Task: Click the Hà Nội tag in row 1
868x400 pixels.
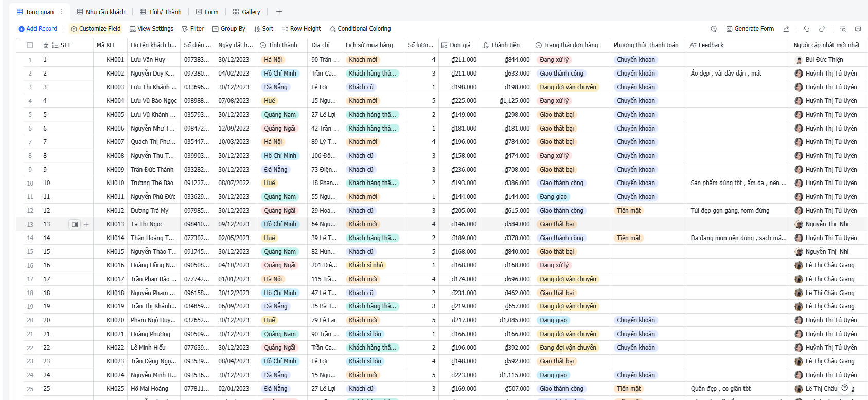Action: pyautogui.click(x=273, y=60)
